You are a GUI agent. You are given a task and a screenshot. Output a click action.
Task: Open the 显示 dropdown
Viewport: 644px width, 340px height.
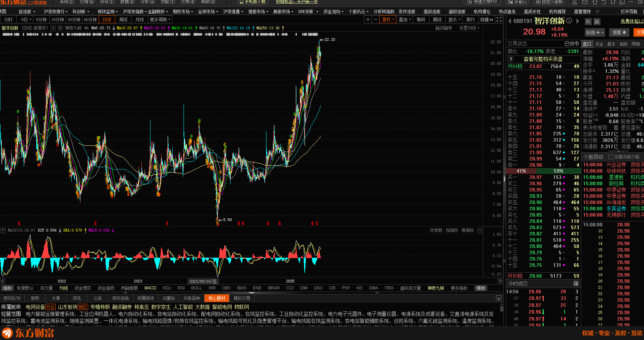tap(454, 20)
